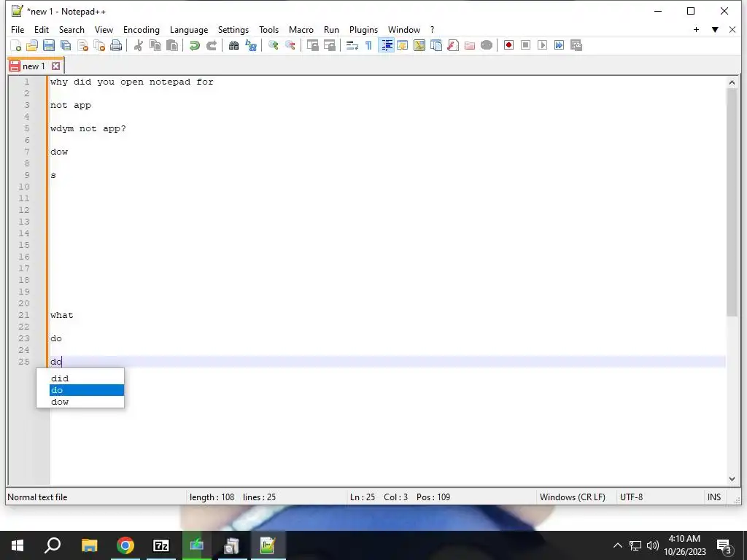Open the Settings menu
The width and height of the screenshot is (747, 560).
233,29
